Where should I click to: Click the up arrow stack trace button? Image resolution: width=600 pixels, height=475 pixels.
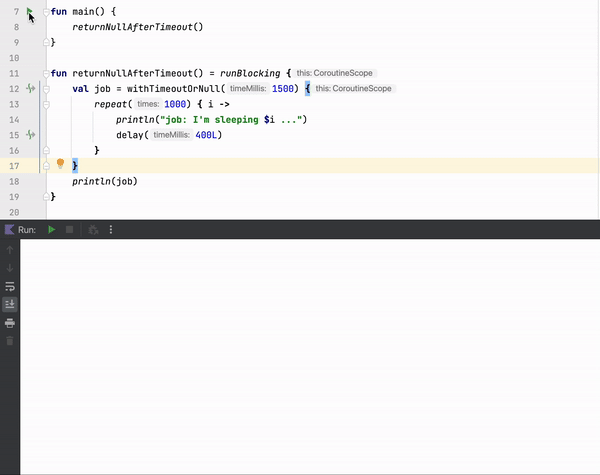(10, 250)
